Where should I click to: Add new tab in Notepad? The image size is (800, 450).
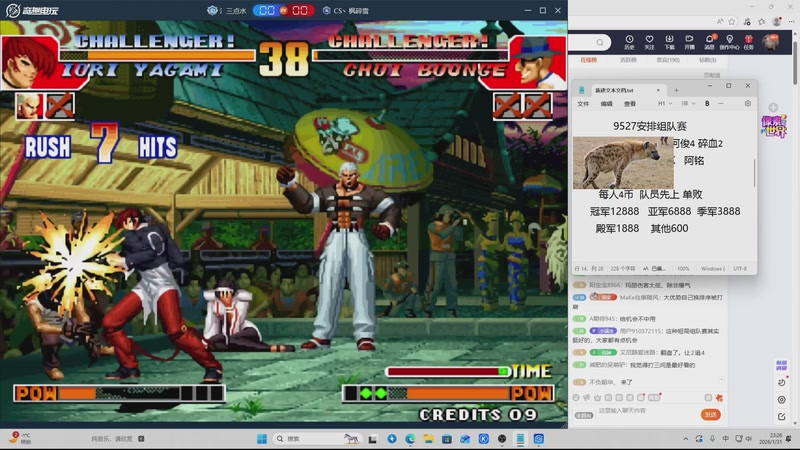(x=676, y=90)
